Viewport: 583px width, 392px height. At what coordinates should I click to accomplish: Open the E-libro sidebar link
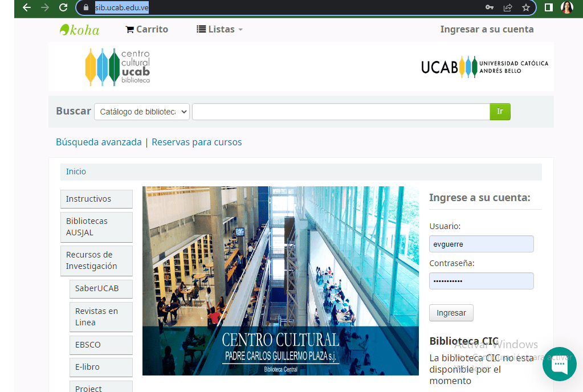101,367
